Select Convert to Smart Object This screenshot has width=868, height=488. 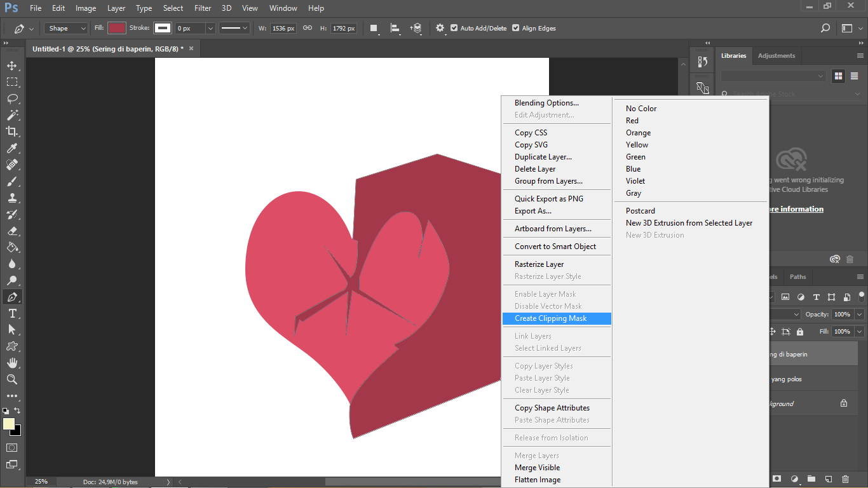point(557,246)
